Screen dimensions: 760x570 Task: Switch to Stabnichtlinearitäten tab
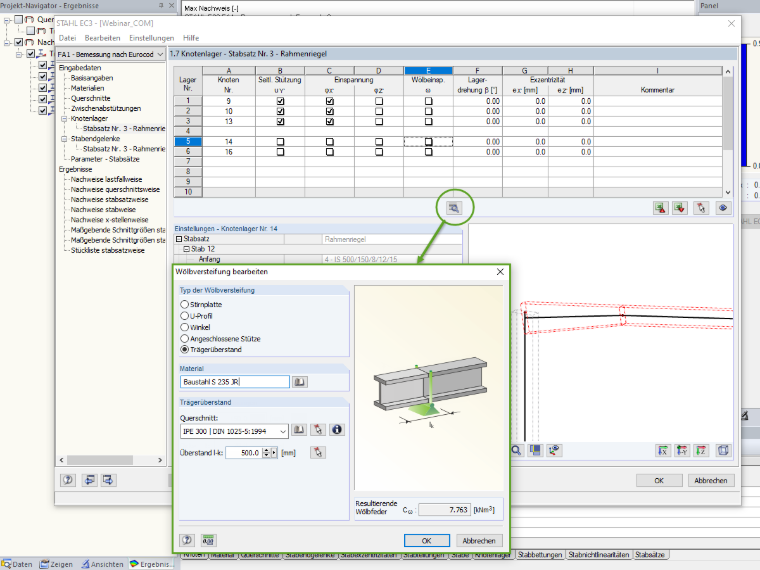click(598, 554)
